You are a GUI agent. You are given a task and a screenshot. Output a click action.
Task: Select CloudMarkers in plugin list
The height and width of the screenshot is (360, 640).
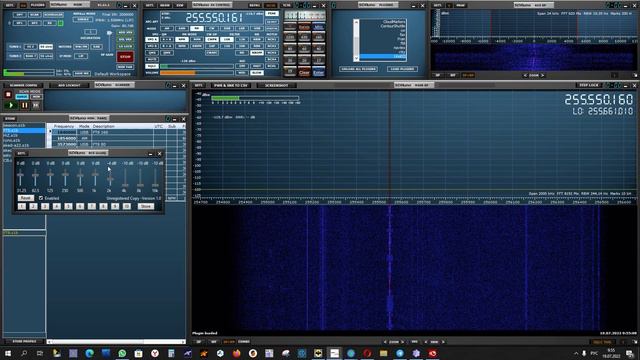[393, 22]
